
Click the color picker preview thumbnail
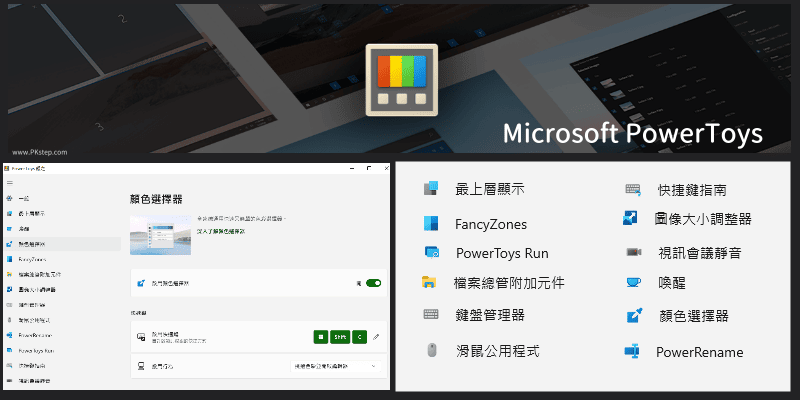click(160, 235)
